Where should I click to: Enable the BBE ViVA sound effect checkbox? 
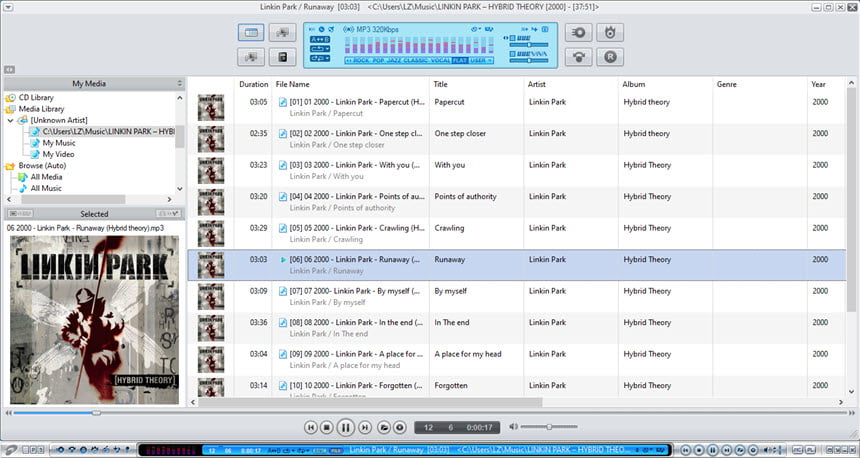[x=512, y=54]
